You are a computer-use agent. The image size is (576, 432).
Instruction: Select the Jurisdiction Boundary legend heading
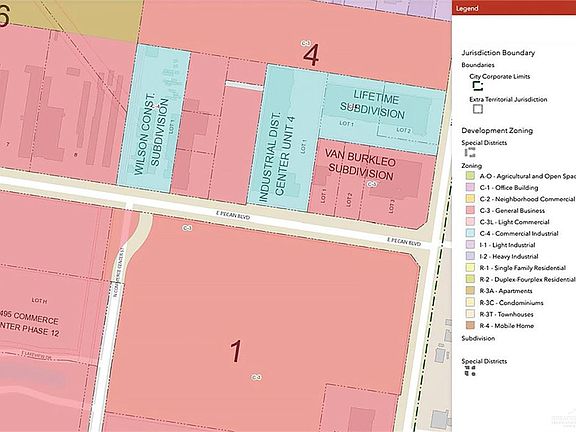pos(498,53)
